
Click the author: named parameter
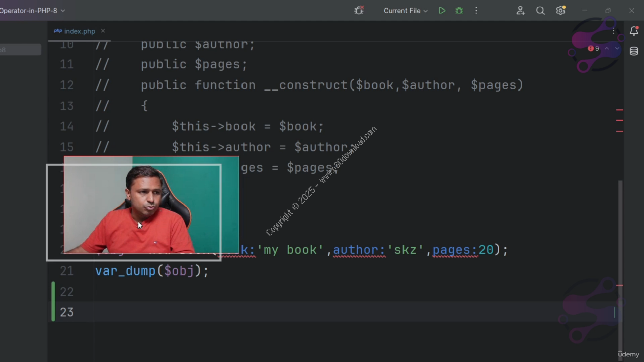coord(359,250)
